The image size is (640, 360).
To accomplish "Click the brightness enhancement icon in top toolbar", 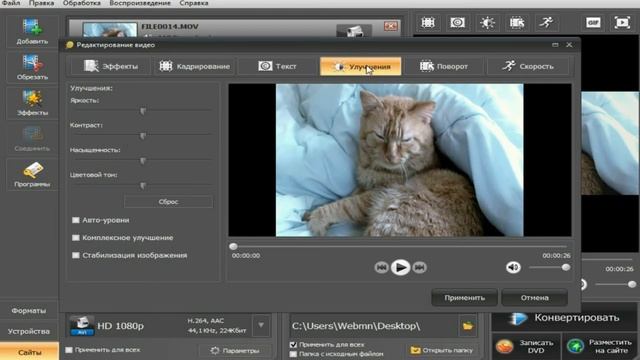I will click(x=487, y=22).
